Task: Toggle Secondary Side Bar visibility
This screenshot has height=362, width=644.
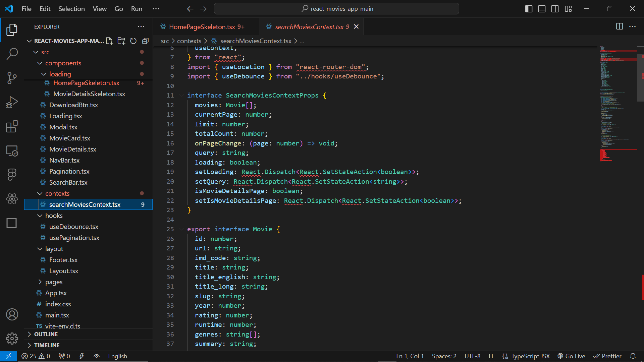Action: [555, 9]
